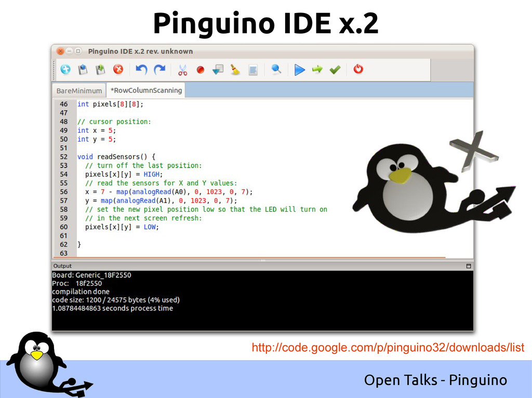The image size is (532, 398).
Task: Open a file with the floppy up-arrow icon
Action: 83,70
